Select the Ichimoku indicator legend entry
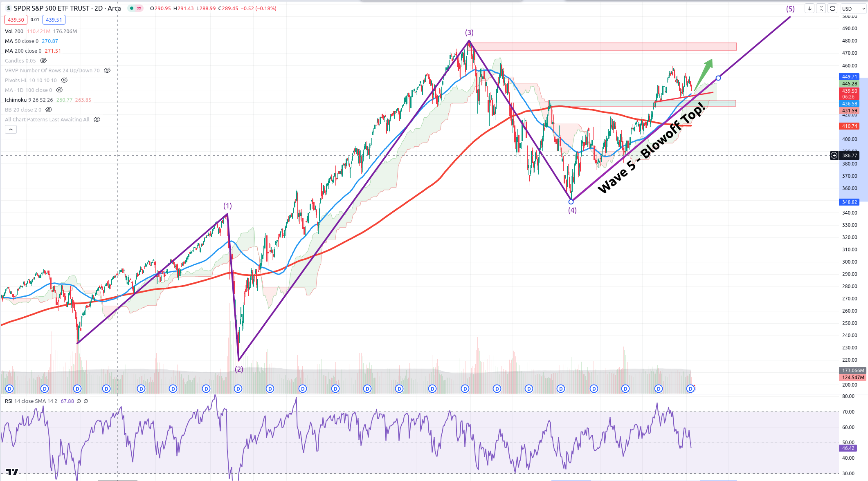 (16, 100)
